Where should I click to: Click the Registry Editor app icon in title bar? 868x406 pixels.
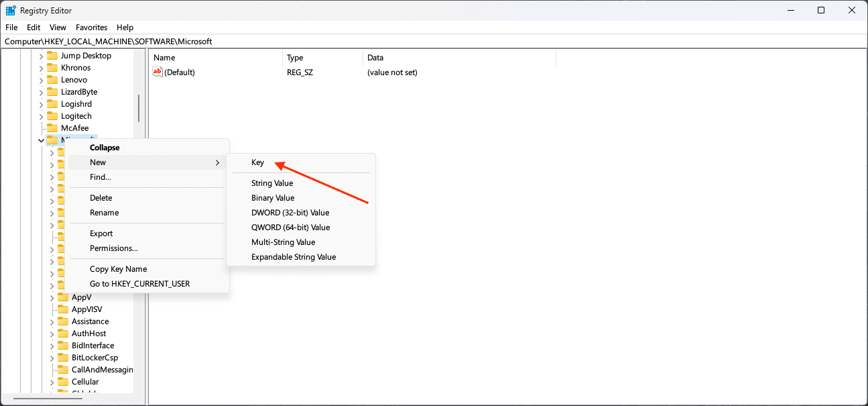click(x=11, y=11)
